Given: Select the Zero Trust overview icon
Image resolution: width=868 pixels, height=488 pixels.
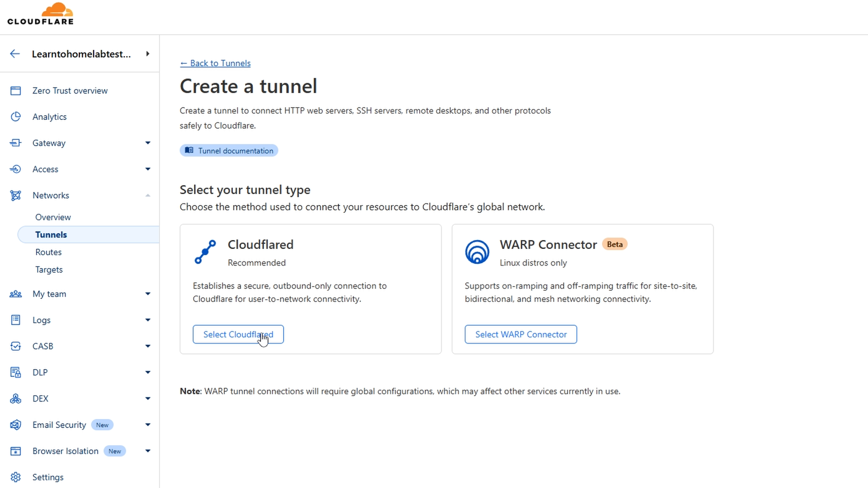Looking at the screenshot, I should (x=16, y=90).
